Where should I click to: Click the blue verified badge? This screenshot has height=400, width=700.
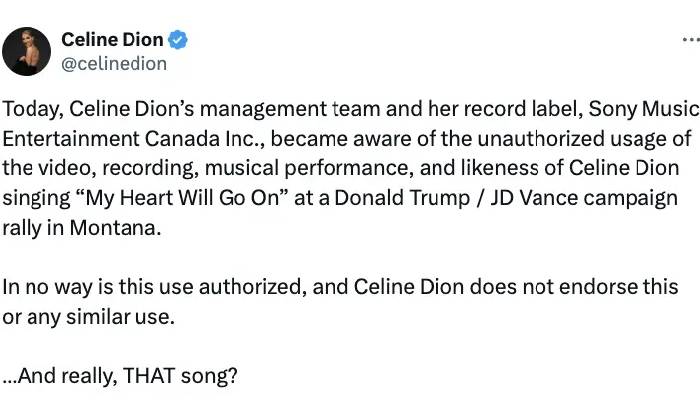pos(179,40)
